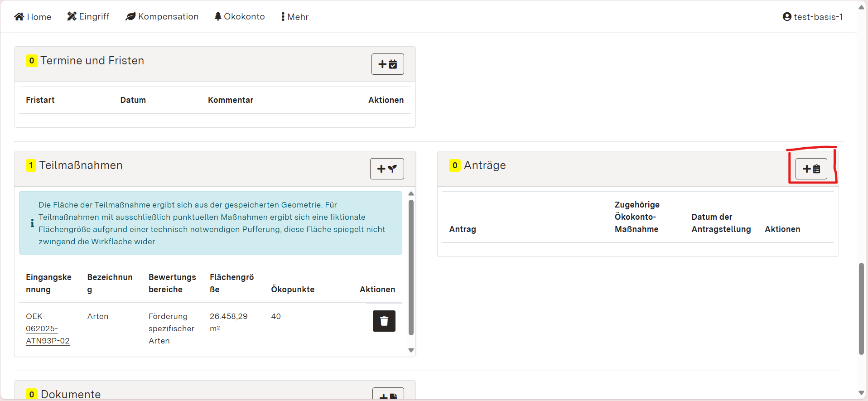Image resolution: width=868 pixels, height=401 pixels.
Task: Click scroll-up arrow in Teilmaßnahmen table
Action: [411, 194]
